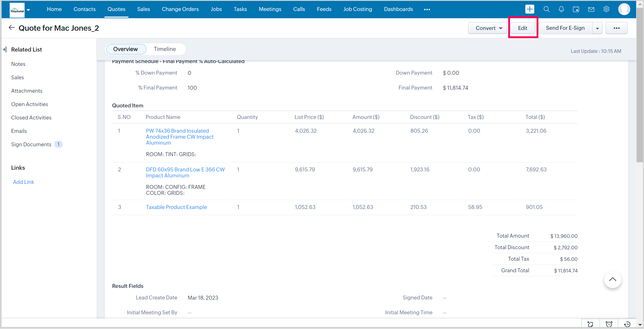Click the plus create new record icon
This screenshot has height=329, width=644.
pos(529,9)
